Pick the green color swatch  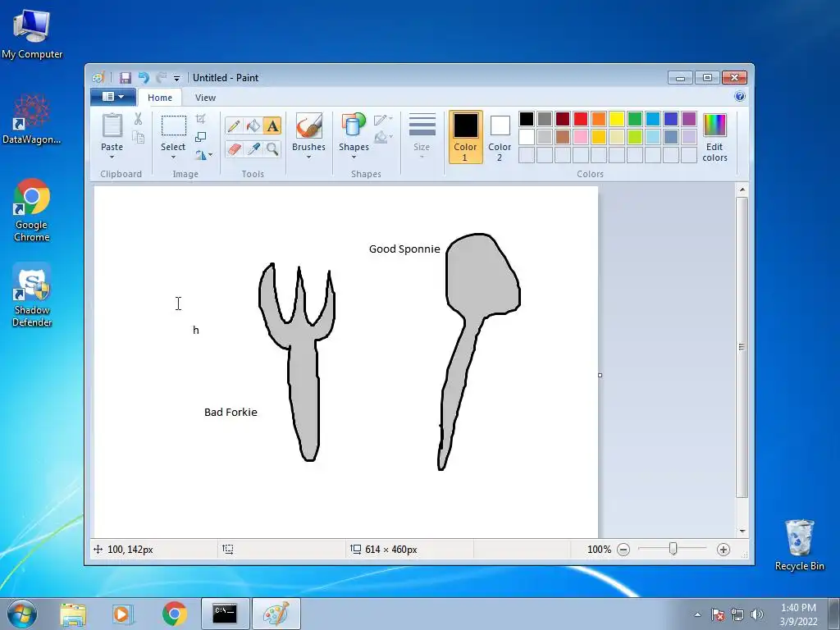635,119
